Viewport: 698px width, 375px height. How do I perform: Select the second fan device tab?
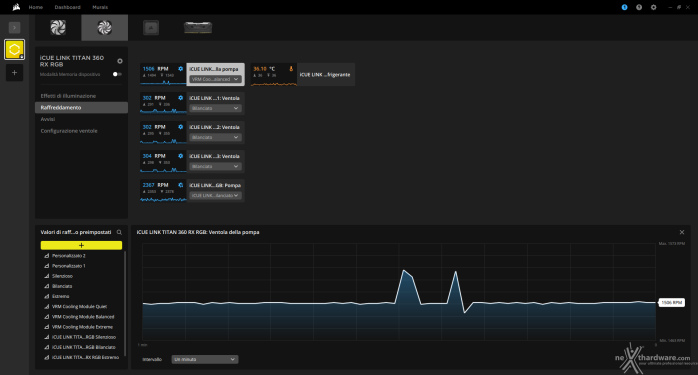click(x=105, y=28)
